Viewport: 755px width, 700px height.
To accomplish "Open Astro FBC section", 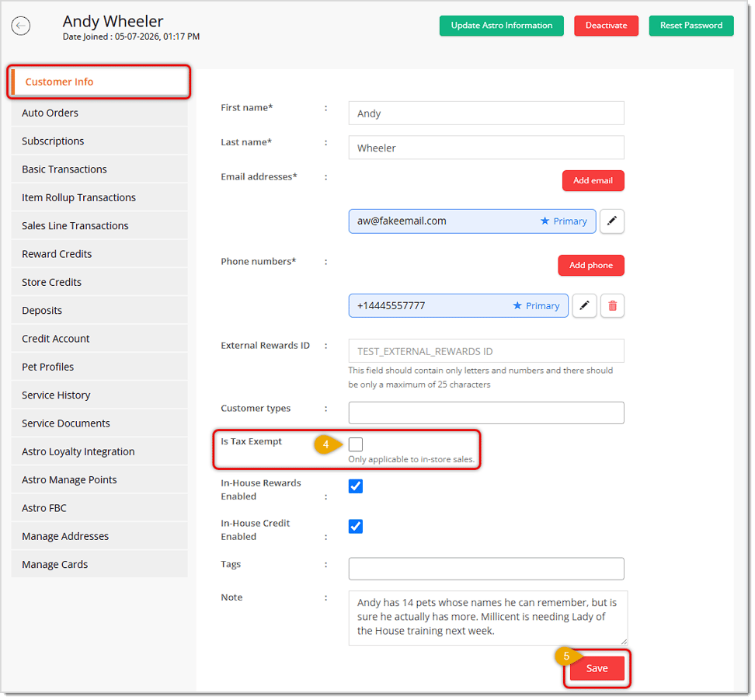I will pos(99,510).
